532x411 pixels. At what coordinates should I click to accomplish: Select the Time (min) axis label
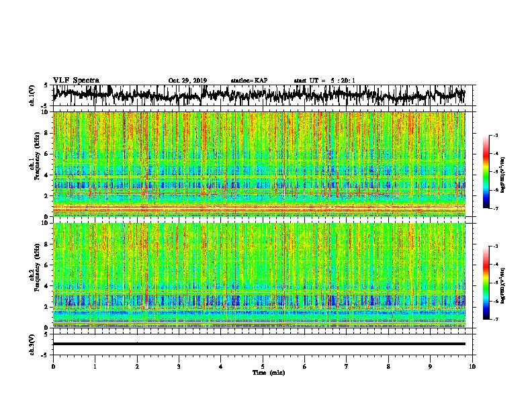click(269, 373)
